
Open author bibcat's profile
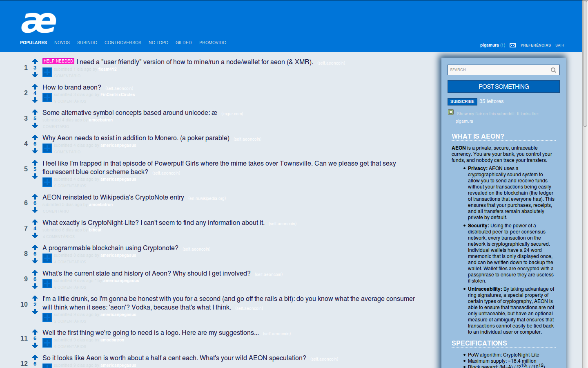[95, 230]
